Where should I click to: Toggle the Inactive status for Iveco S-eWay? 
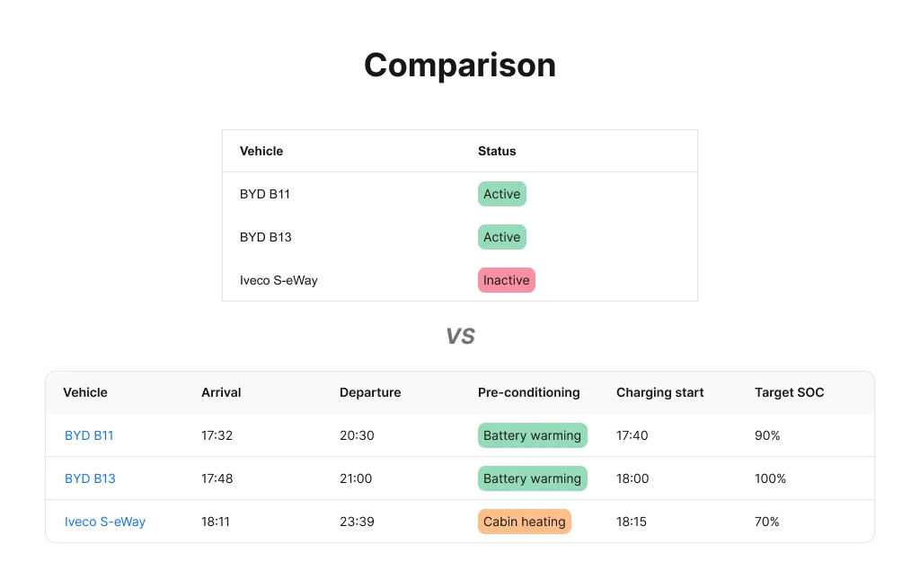506,280
